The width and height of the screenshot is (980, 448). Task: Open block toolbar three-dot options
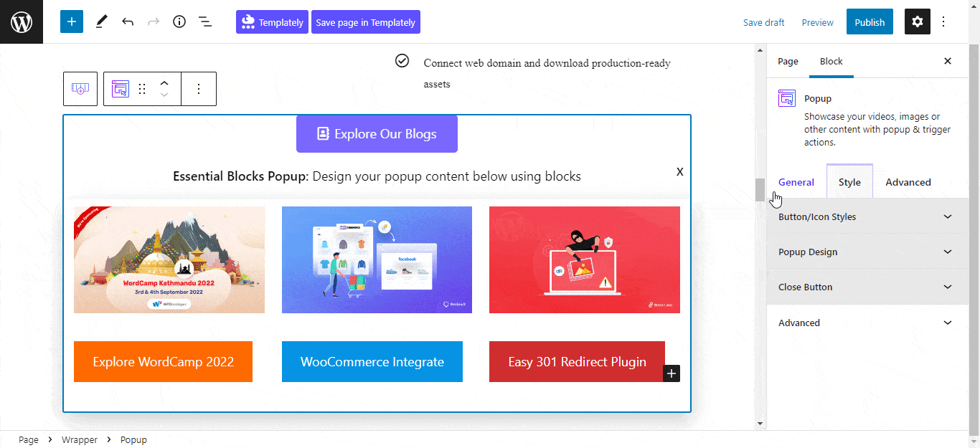pyautogui.click(x=199, y=89)
